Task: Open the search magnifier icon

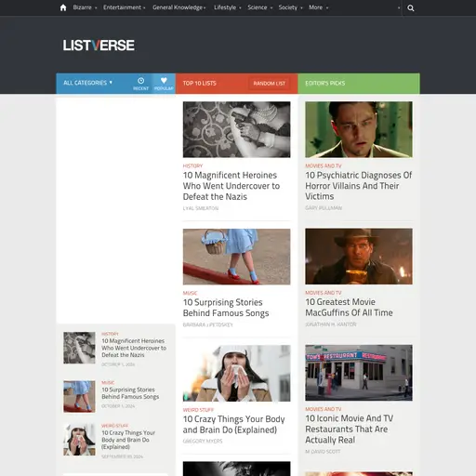Action: (411, 8)
